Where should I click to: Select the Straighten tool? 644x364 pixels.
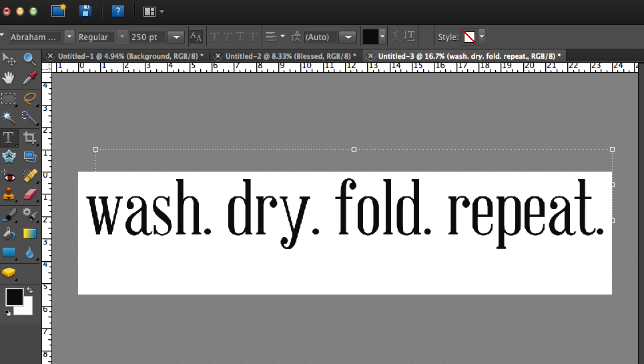[29, 156]
